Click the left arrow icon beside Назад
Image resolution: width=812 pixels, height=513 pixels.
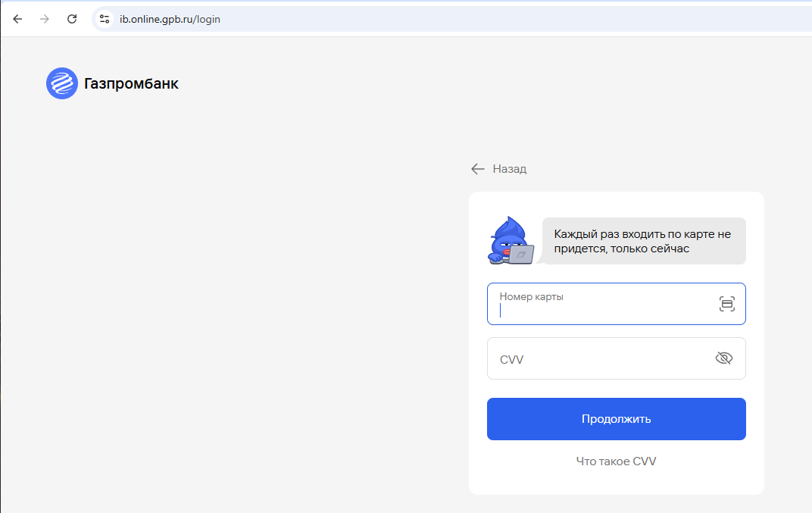point(477,169)
